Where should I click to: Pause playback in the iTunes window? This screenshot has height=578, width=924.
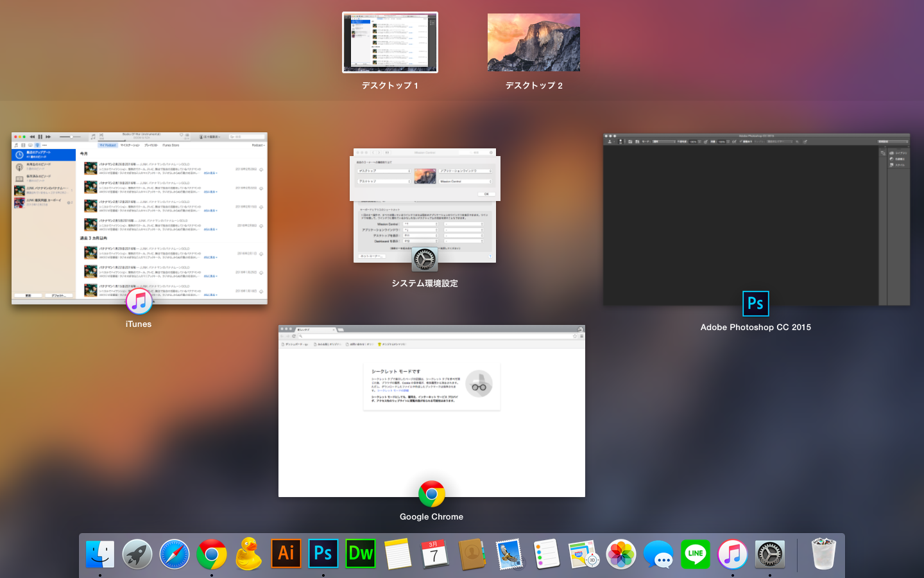click(40, 137)
